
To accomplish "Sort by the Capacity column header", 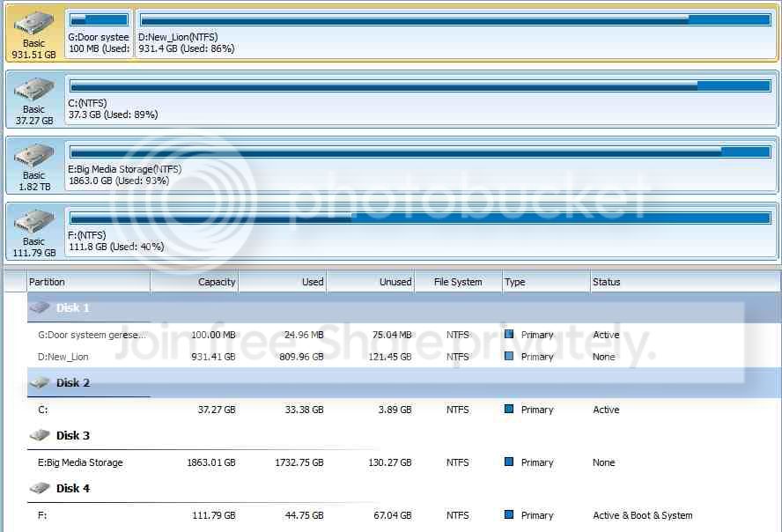I will point(195,282).
